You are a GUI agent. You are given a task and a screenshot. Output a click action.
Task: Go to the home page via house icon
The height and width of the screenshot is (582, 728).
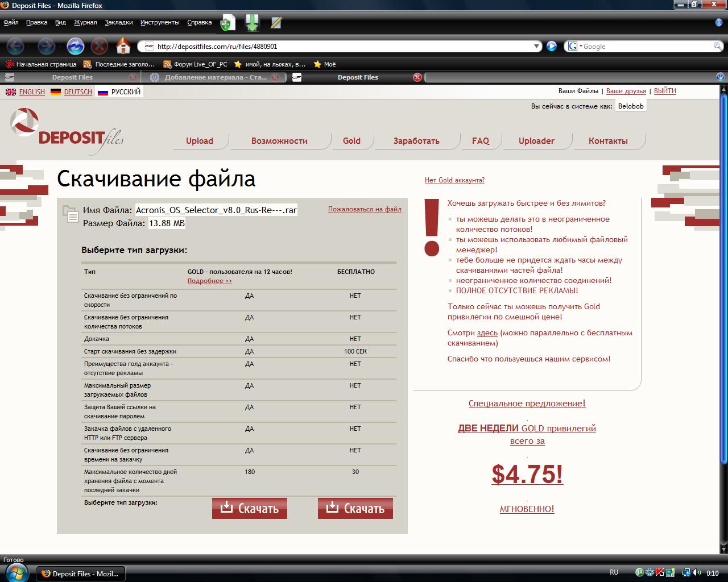(x=123, y=45)
